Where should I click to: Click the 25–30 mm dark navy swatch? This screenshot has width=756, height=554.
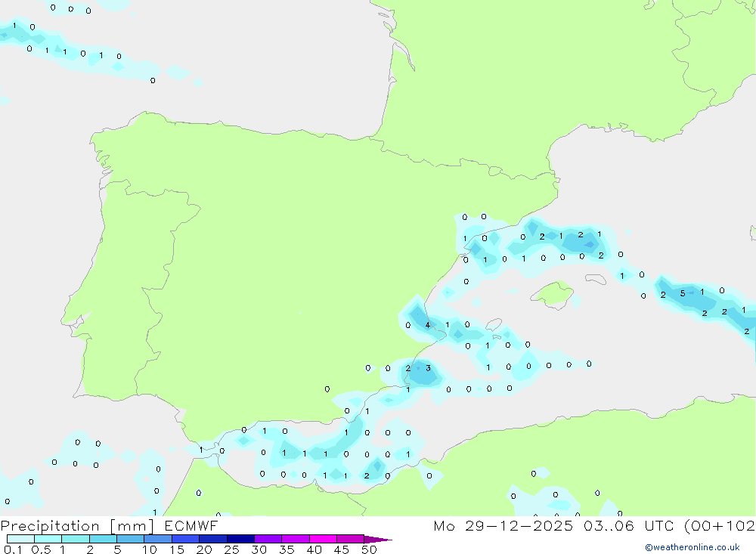[x=240, y=539]
